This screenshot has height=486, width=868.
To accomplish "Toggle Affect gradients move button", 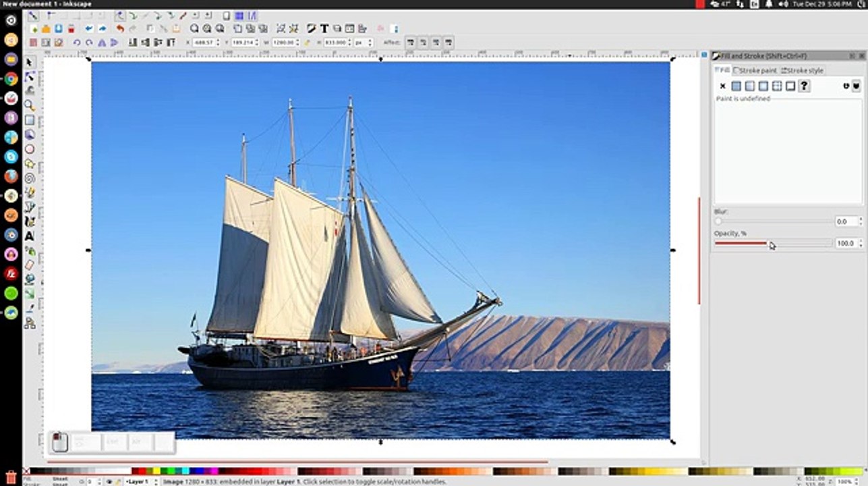I will (x=436, y=43).
